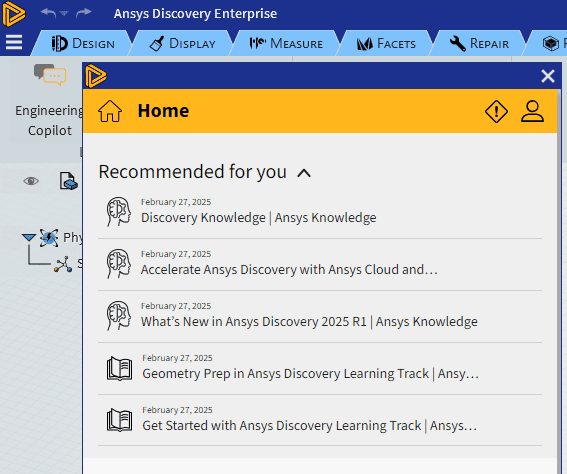This screenshot has height=474, width=567.
Task: Collapse the Physics tree node triangle
Action: [x=29, y=237]
